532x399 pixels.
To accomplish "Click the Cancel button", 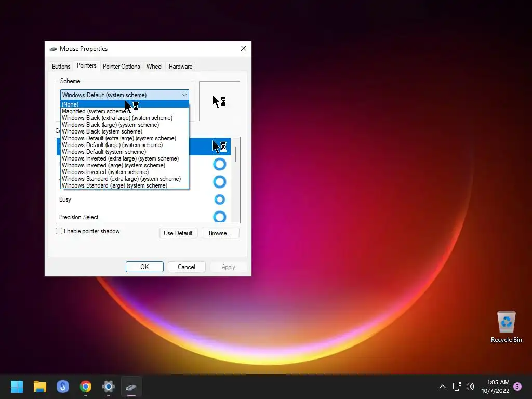I will [x=187, y=267].
